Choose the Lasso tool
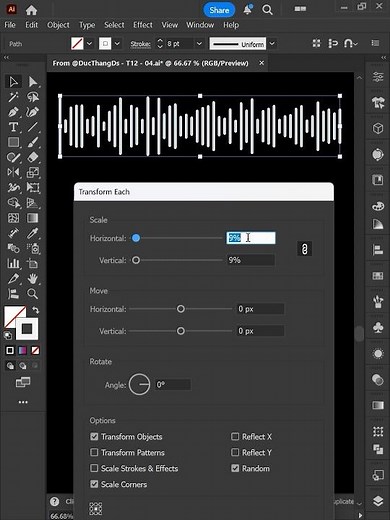Viewport: 390px width, 520px height. pyautogui.click(x=33, y=97)
